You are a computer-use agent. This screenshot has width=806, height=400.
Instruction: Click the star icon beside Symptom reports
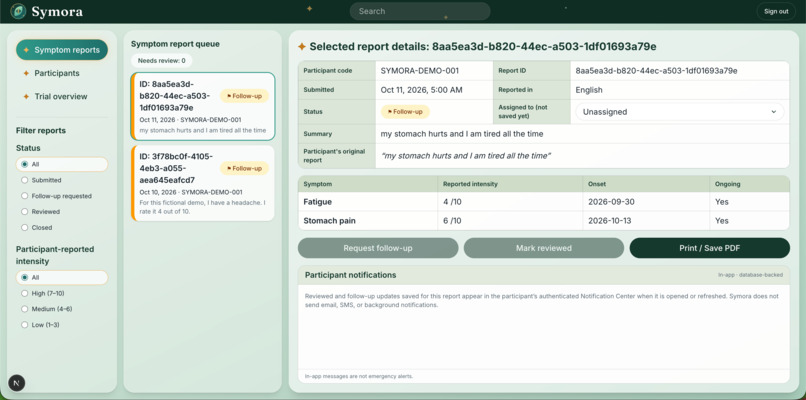pos(26,50)
